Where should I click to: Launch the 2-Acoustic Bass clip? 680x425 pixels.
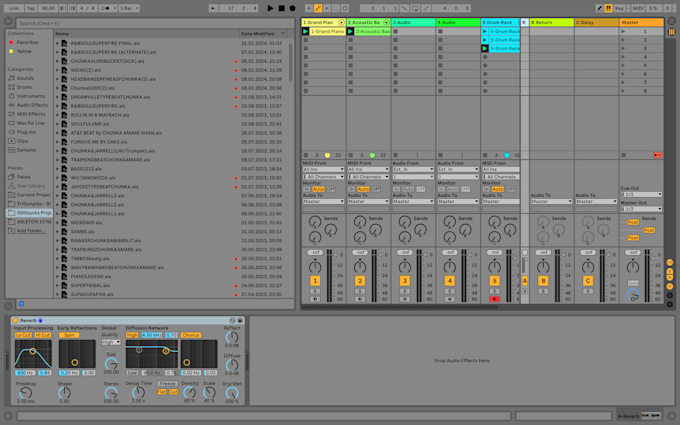[350, 31]
